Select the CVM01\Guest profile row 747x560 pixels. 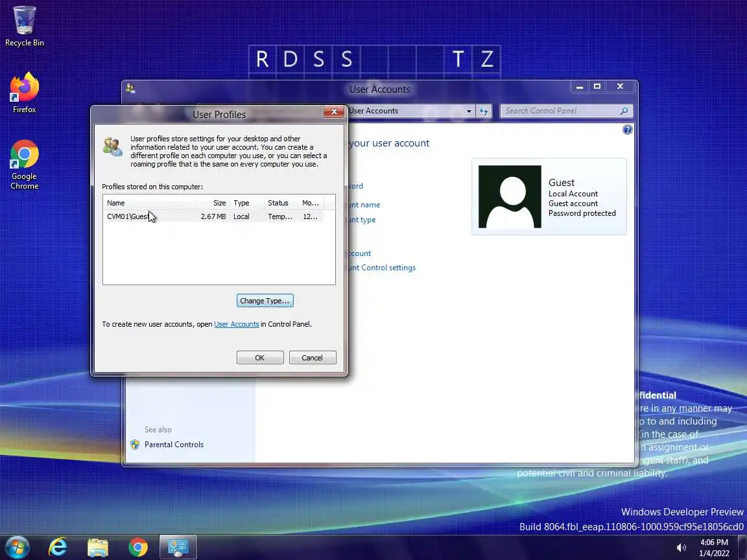point(213,216)
